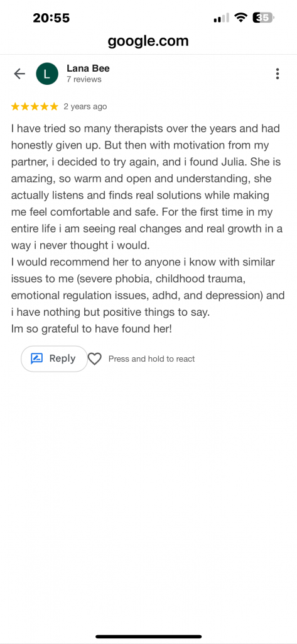Tap the Wi-Fi status icon
The height and width of the screenshot is (644, 297).
240,18
